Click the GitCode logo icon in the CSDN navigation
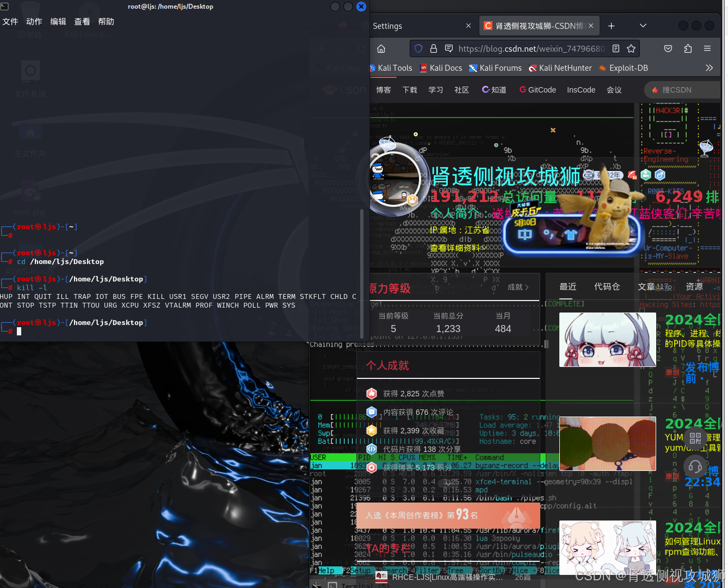 tap(523, 89)
